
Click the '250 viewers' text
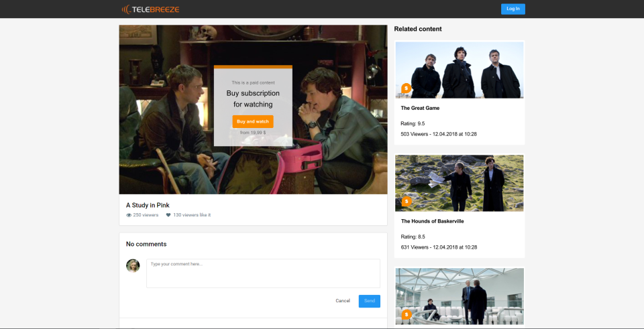point(146,215)
